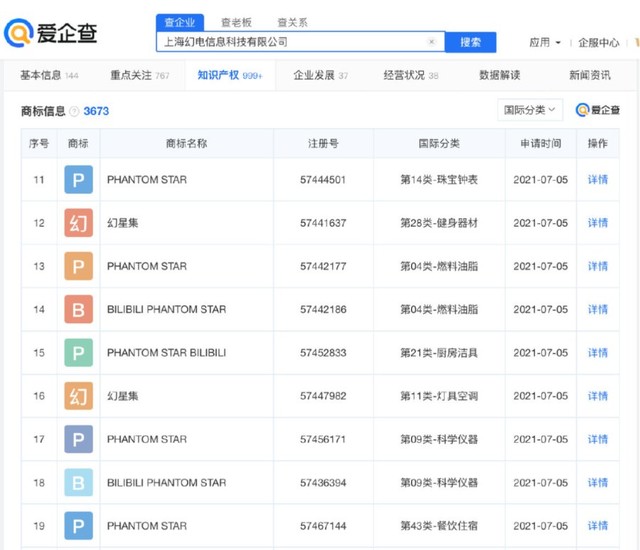Open the 数据解读 tab
Image resolution: width=640 pixels, height=550 pixels.
(500, 75)
